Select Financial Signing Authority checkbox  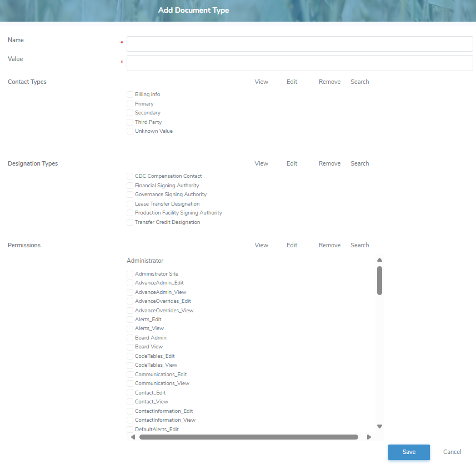click(x=130, y=186)
